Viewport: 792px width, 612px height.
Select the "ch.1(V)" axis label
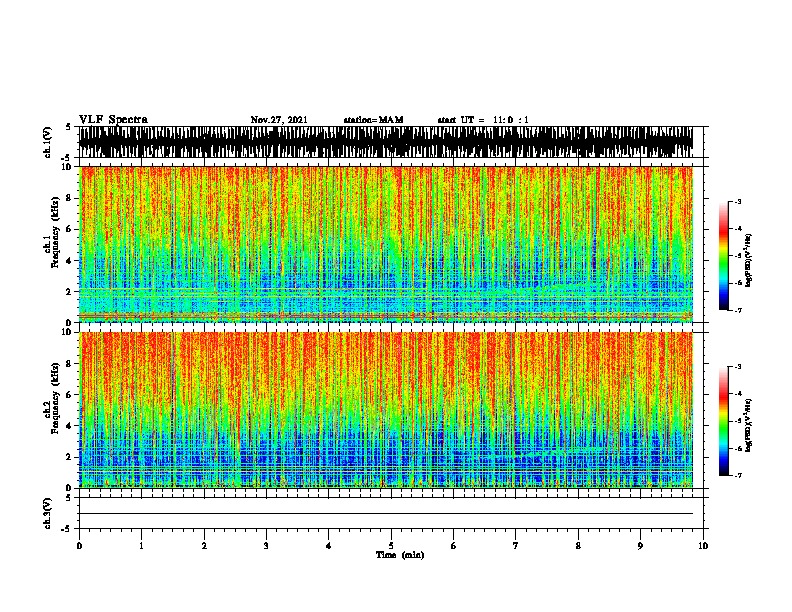(x=47, y=142)
